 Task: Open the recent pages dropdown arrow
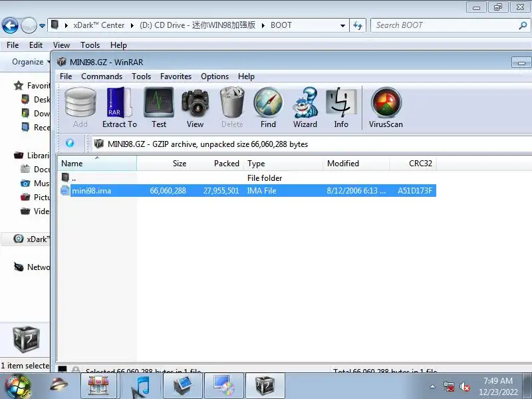[42, 26]
